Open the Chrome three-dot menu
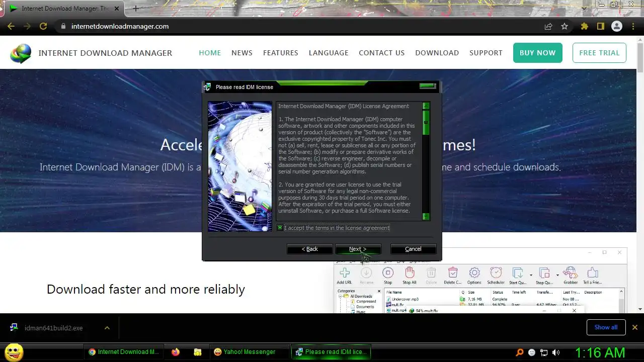 (x=633, y=26)
